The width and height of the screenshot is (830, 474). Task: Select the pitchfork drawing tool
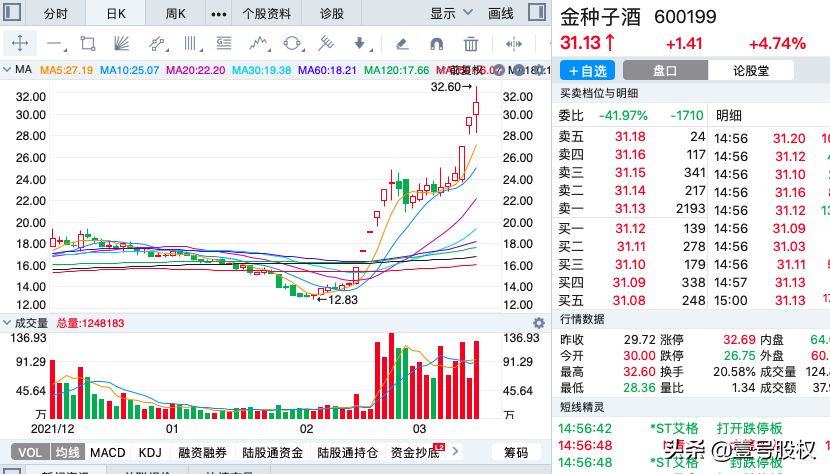326,43
